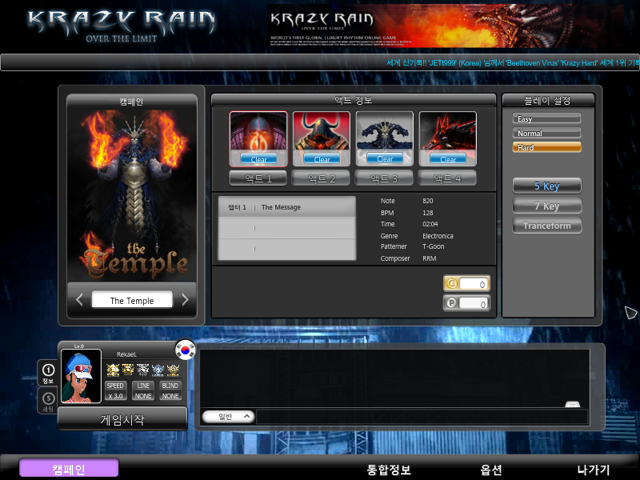Click the BPM value 128
The image size is (640, 480).
point(428,213)
